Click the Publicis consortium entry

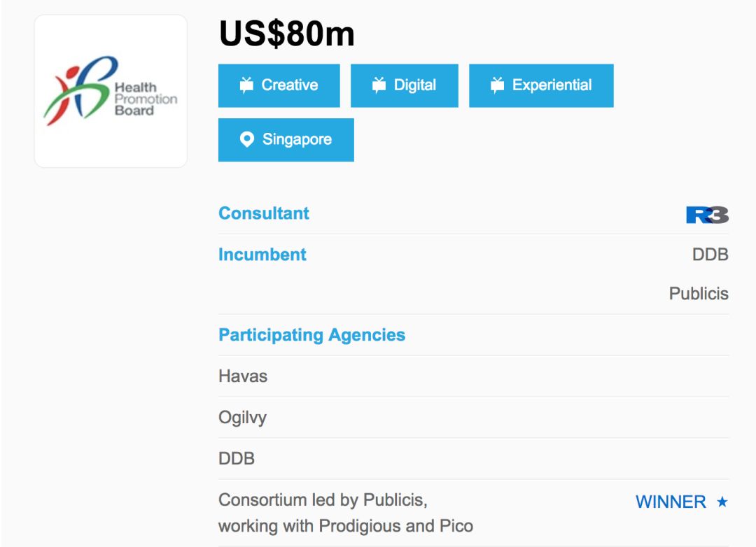346,513
